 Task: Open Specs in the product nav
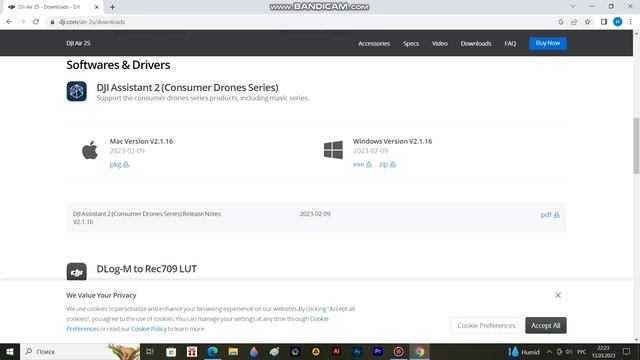[411, 43]
